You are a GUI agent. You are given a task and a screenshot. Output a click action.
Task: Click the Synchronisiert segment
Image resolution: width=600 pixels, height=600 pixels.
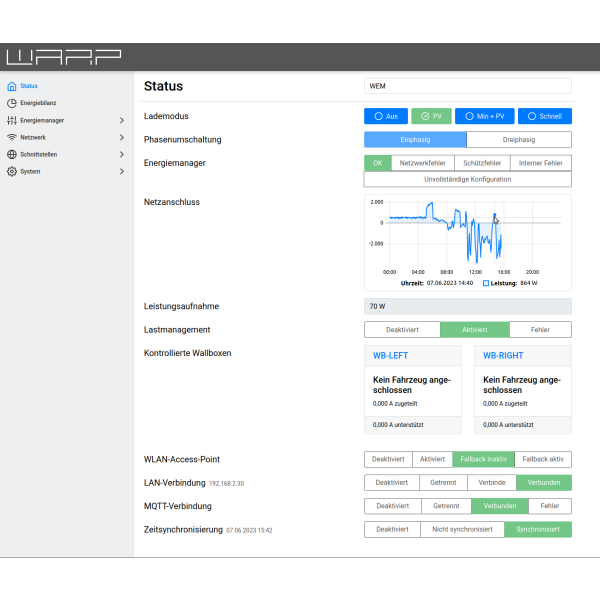pyautogui.click(x=538, y=530)
